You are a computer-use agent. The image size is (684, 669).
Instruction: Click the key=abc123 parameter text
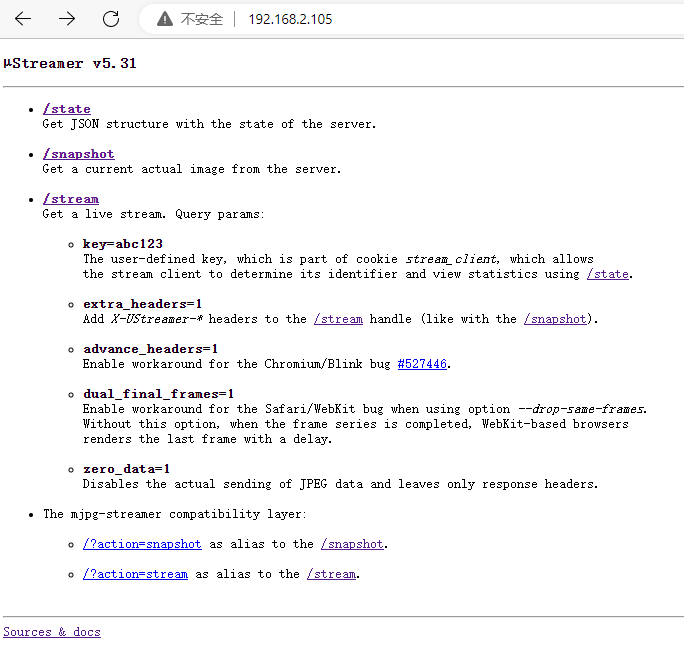123,244
